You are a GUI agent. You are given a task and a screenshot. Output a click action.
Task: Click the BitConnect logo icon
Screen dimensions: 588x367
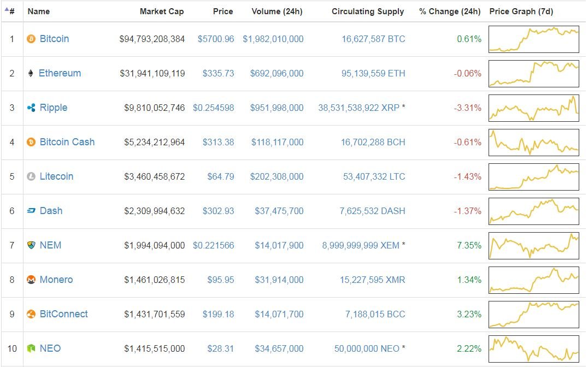(x=31, y=314)
